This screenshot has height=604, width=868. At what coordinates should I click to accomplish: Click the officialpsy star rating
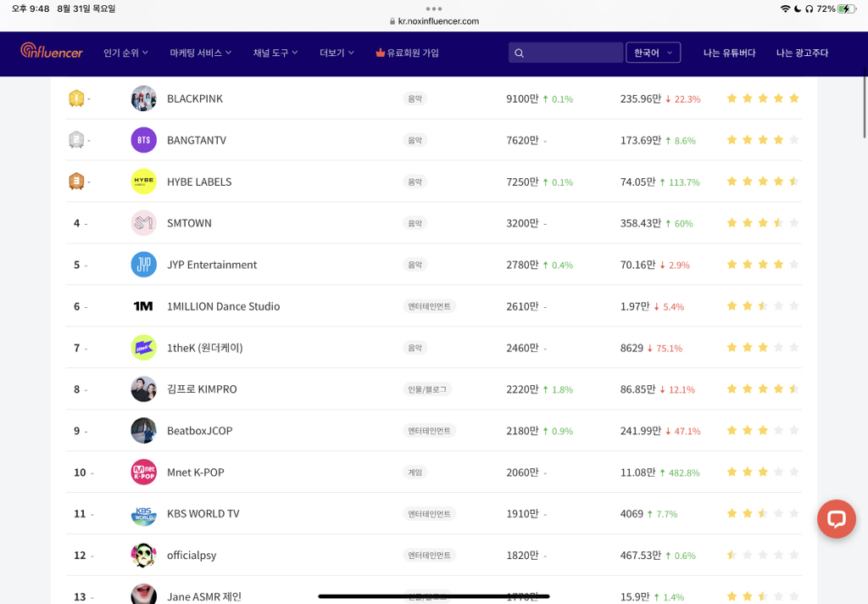click(763, 556)
